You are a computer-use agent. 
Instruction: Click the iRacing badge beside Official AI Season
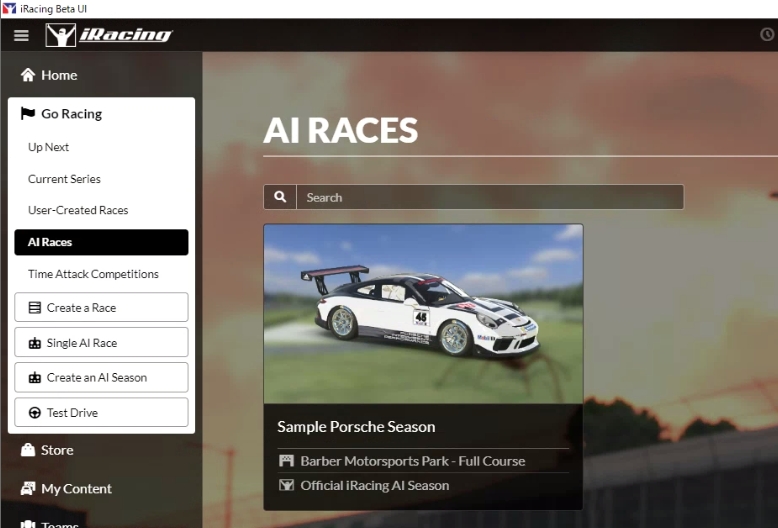tap(286, 485)
